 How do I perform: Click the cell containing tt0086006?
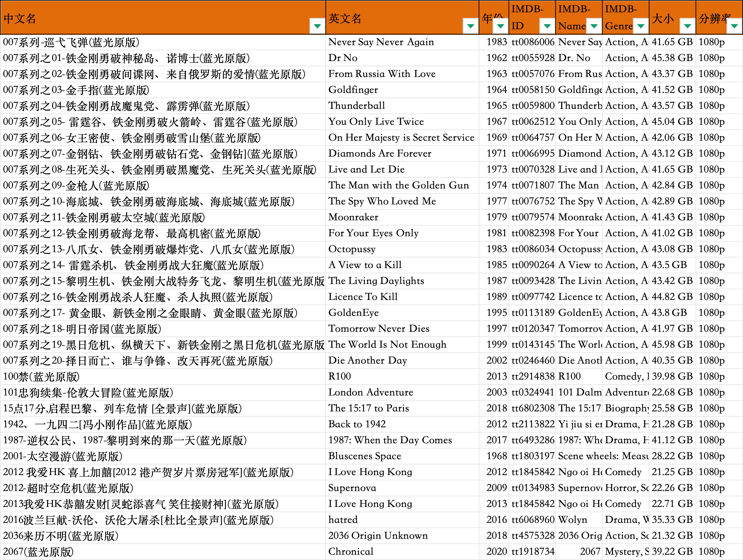(532, 42)
